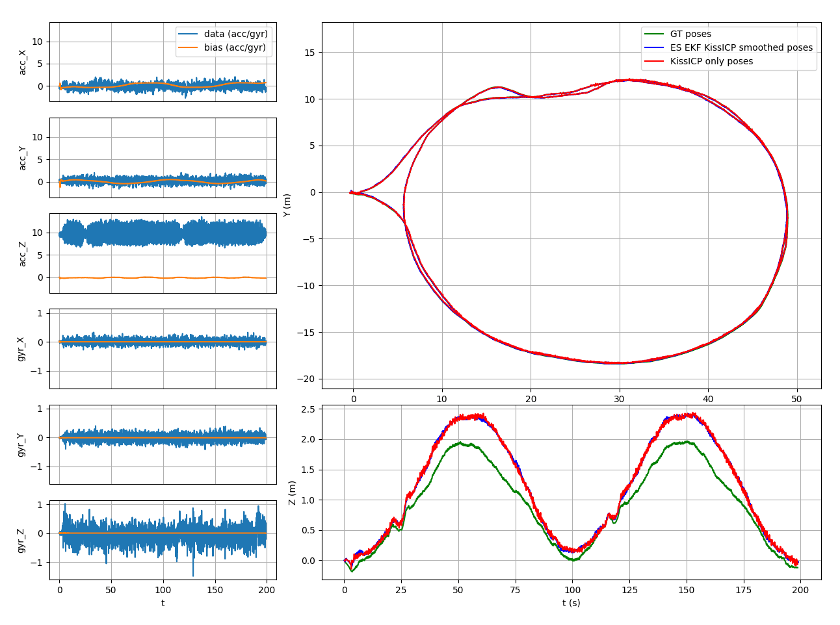The height and width of the screenshot is (625, 840).
Task: Select the "data (acc/gyr)" legend text
Action: (235, 34)
